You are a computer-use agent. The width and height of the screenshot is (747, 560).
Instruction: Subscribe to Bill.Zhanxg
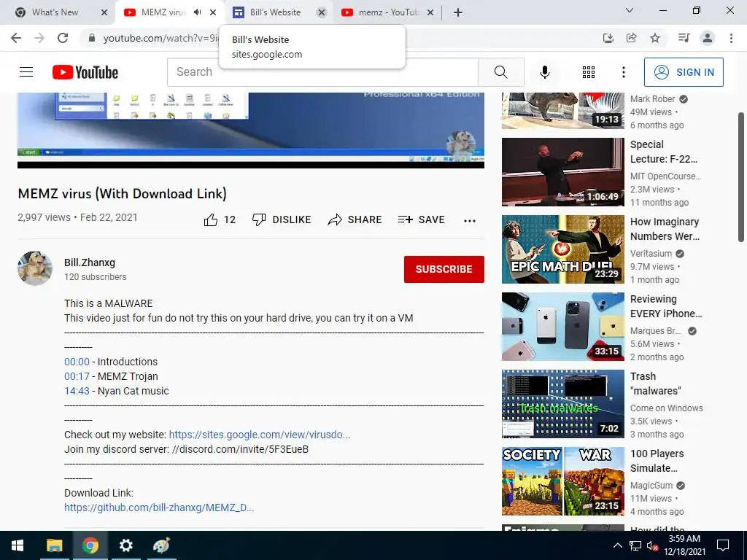(x=444, y=269)
